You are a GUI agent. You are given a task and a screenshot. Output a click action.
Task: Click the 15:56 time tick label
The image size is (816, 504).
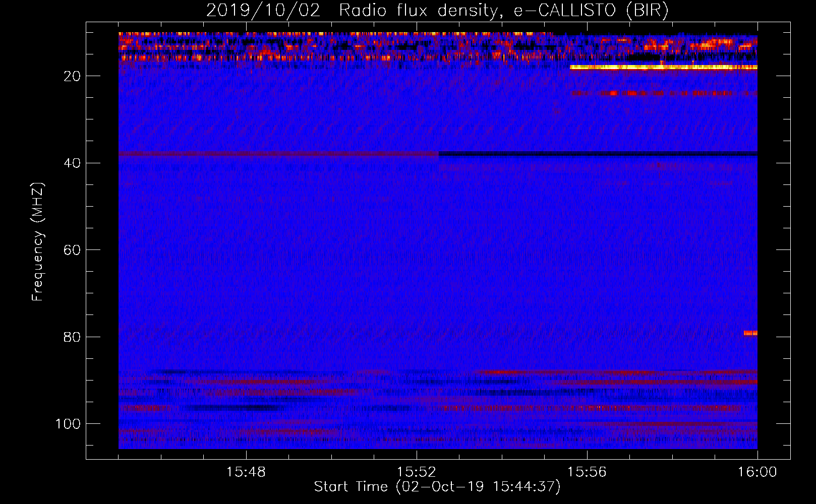pyautogui.click(x=587, y=472)
